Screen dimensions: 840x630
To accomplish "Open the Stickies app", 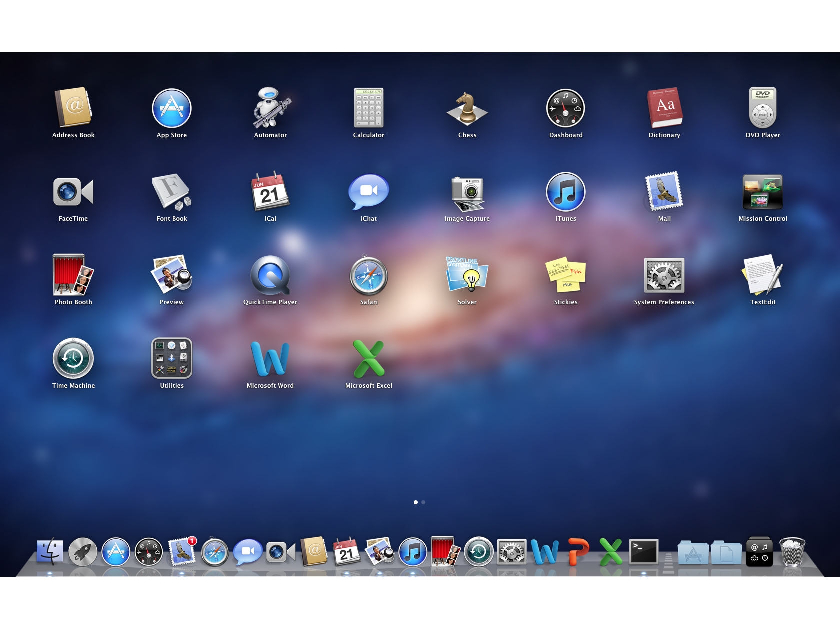I will pyautogui.click(x=566, y=275).
